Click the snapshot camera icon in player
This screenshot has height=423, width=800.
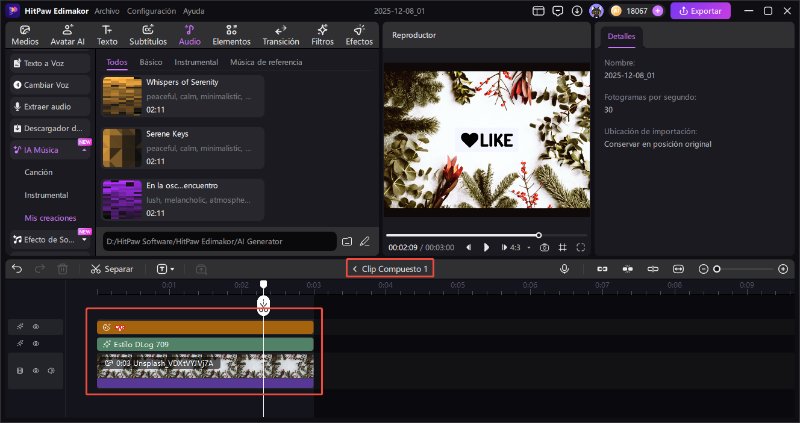click(544, 247)
